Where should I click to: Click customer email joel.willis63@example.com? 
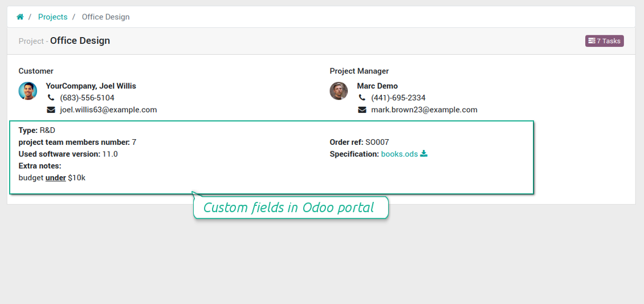108,110
